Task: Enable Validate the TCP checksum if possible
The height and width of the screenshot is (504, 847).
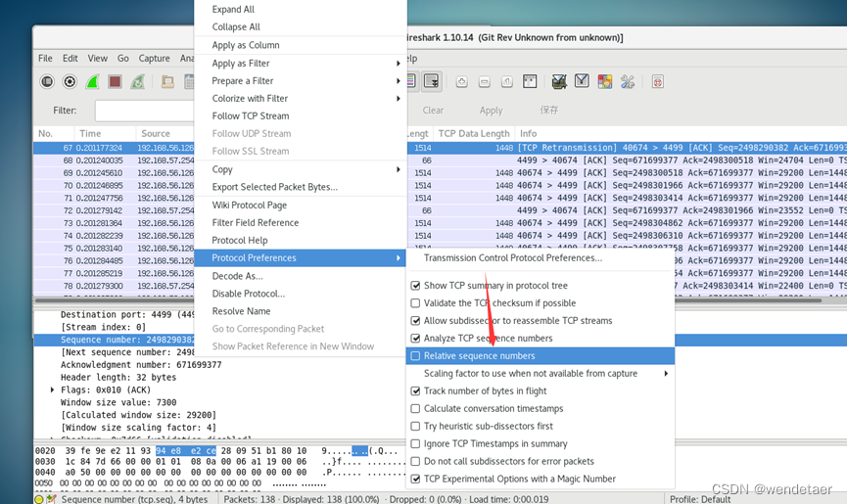Action: (x=415, y=303)
